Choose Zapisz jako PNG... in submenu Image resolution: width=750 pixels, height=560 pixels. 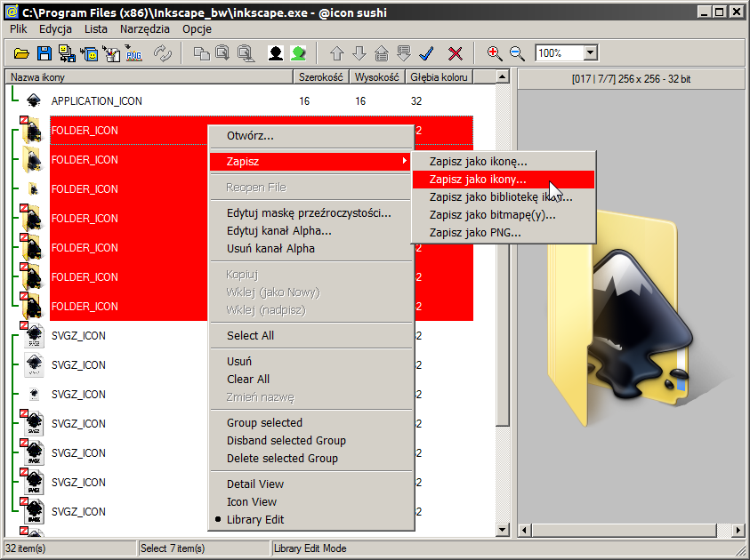[504, 233]
